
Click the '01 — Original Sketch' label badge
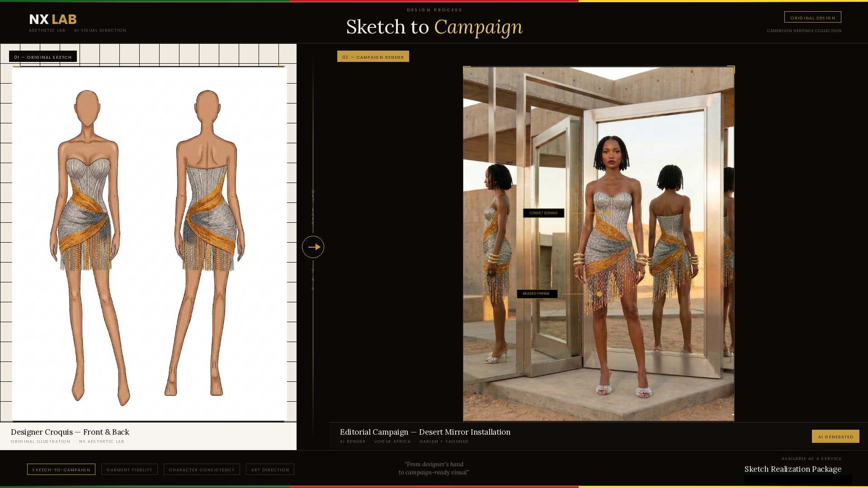pos(43,56)
